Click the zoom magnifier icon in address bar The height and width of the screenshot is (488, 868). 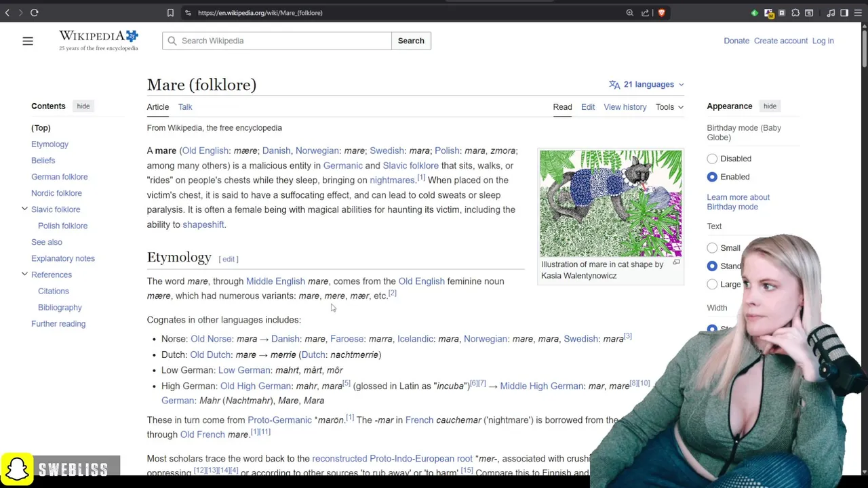[x=630, y=12]
